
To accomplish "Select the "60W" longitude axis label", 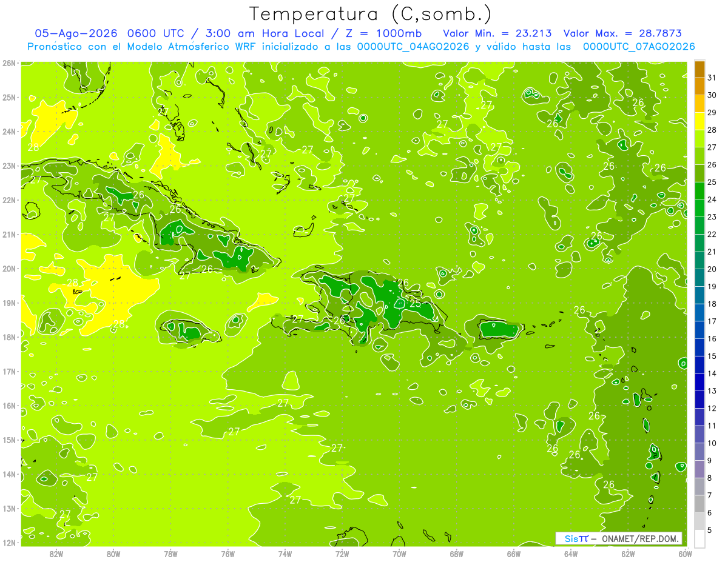I will (x=685, y=554).
